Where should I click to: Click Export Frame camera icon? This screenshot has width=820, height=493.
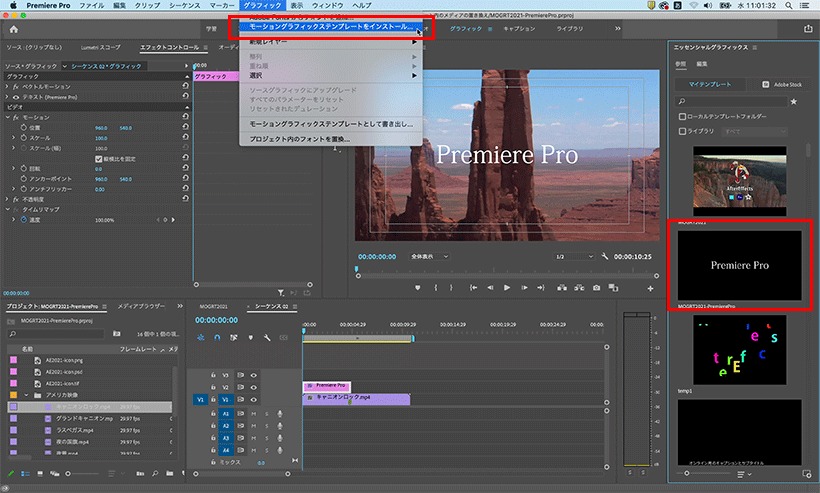coord(596,288)
